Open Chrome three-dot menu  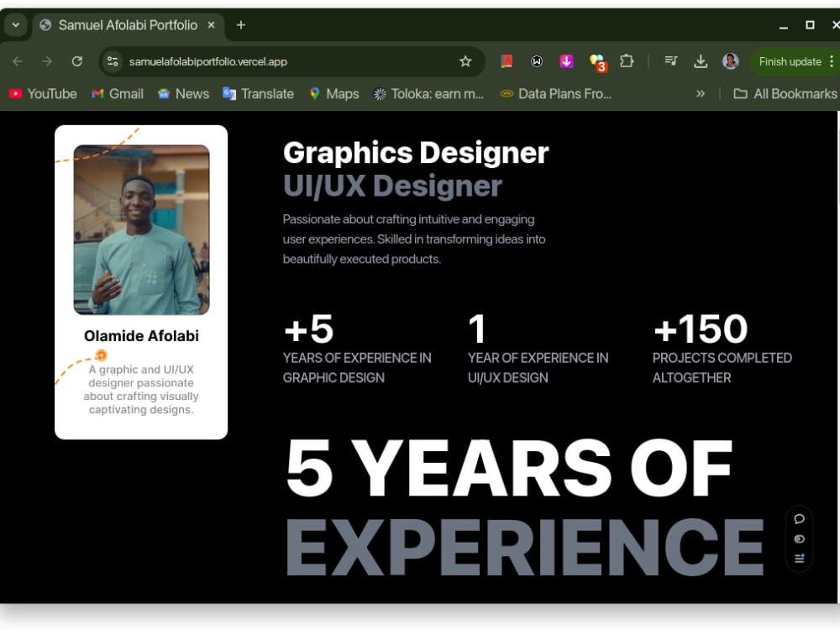point(832,61)
